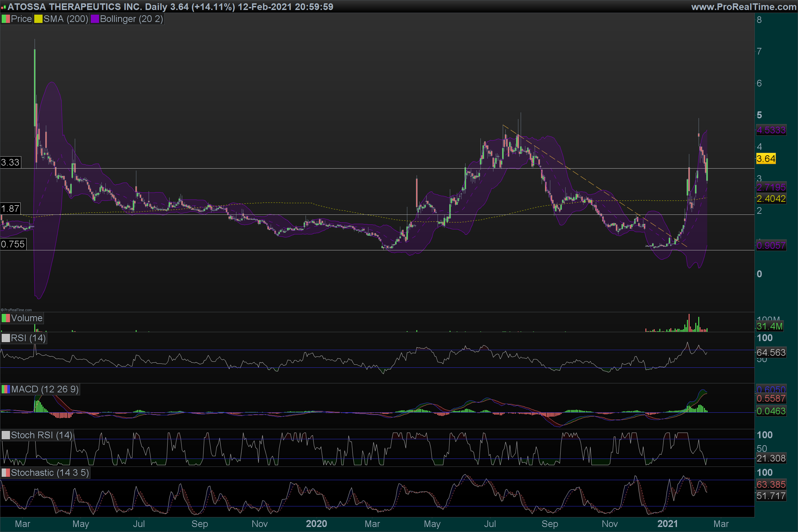Viewport: 798px width, 532px height.
Task: Click the 4.5333 upper Bollinger value tag
Action: [771, 130]
